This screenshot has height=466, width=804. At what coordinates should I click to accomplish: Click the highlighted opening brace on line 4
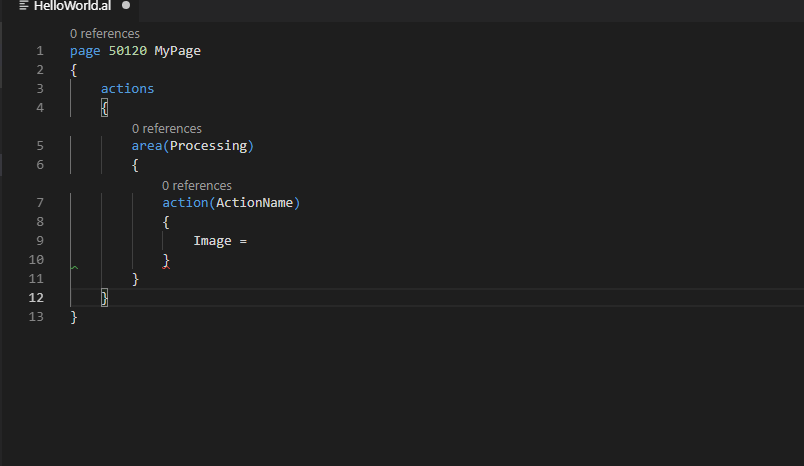click(x=105, y=108)
